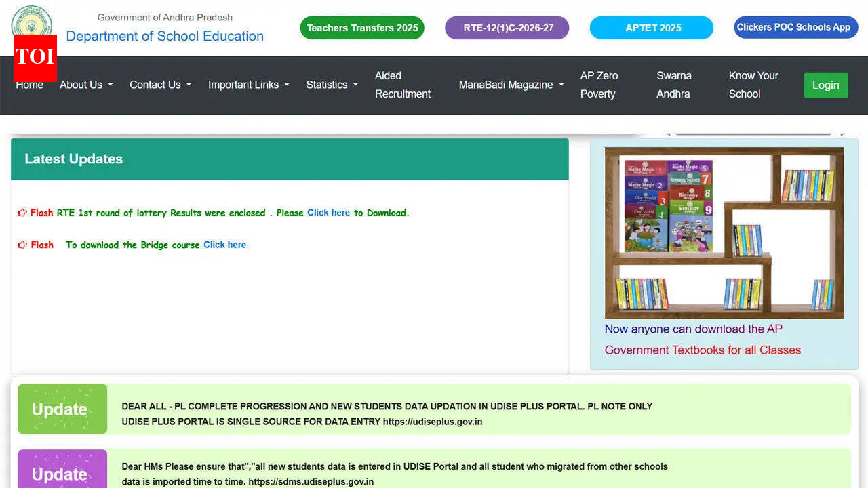Click the green Login button
The width and height of the screenshot is (868, 488).
825,85
